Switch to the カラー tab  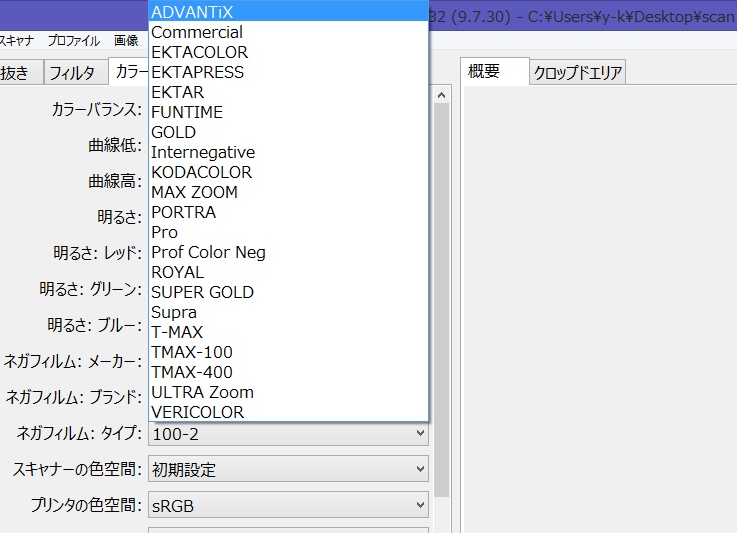point(129,71)
